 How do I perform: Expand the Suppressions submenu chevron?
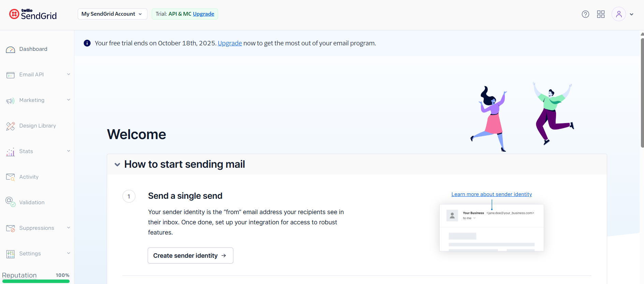tap(69, 228)
